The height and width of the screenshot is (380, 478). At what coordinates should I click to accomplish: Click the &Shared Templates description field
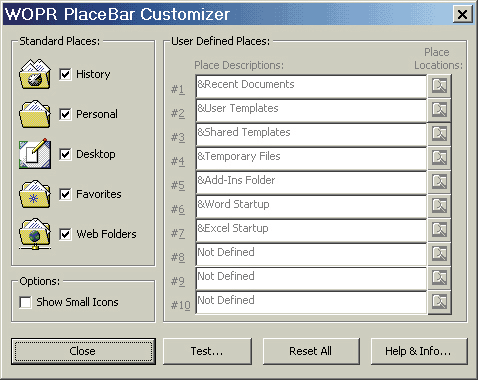pos(311,134)
